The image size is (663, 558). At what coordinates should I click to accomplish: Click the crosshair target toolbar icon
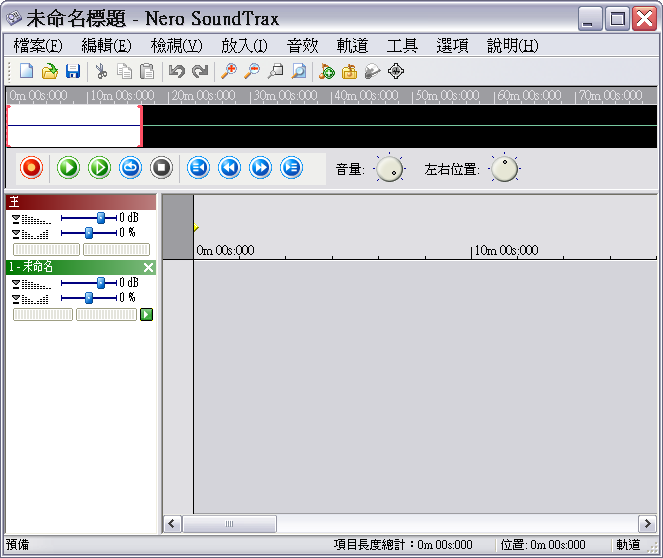(x=396, y=71)
